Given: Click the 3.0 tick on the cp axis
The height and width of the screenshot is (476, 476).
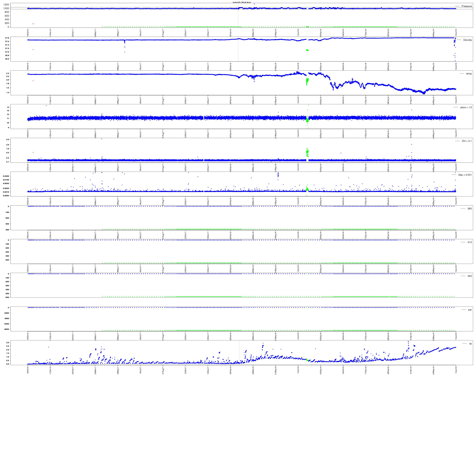Looking at the screenshot, I should (8, 343).
